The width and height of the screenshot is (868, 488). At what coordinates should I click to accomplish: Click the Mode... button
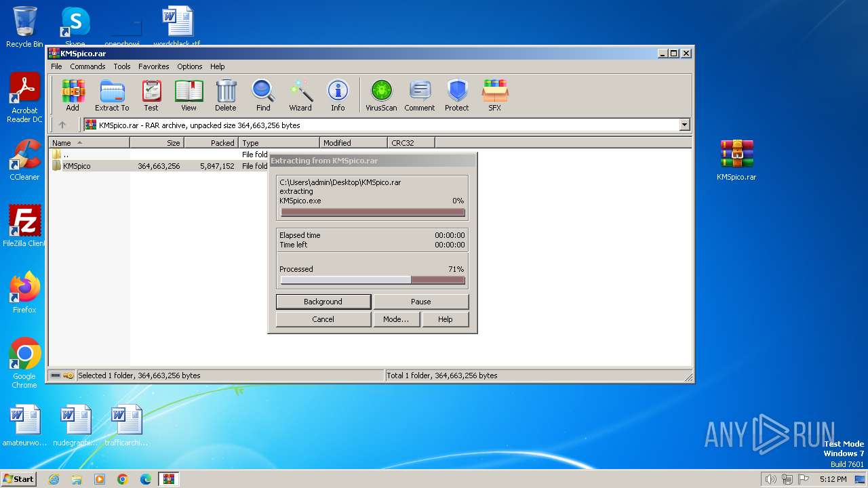click(396, 319)
